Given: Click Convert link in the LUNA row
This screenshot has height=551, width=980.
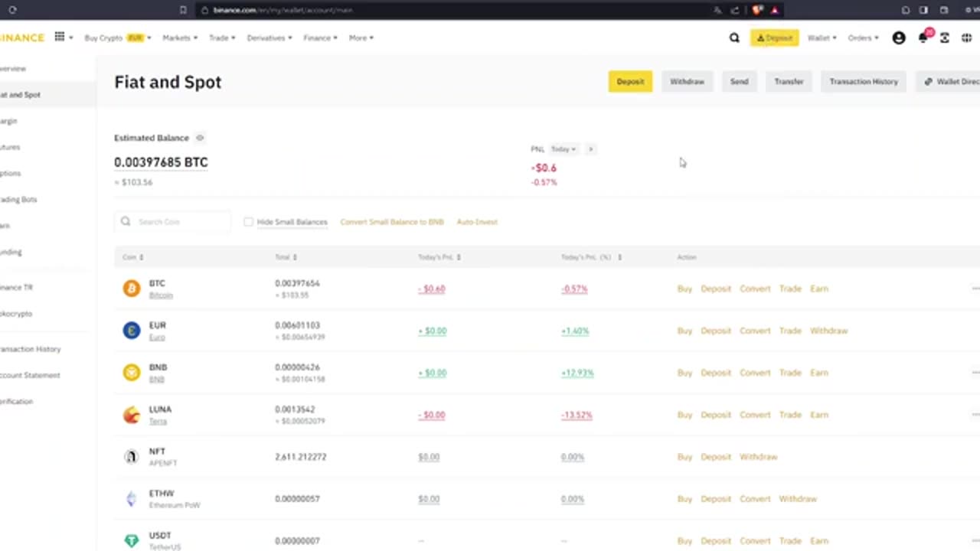Looking at the screenshot, I should tap(755, 415).
